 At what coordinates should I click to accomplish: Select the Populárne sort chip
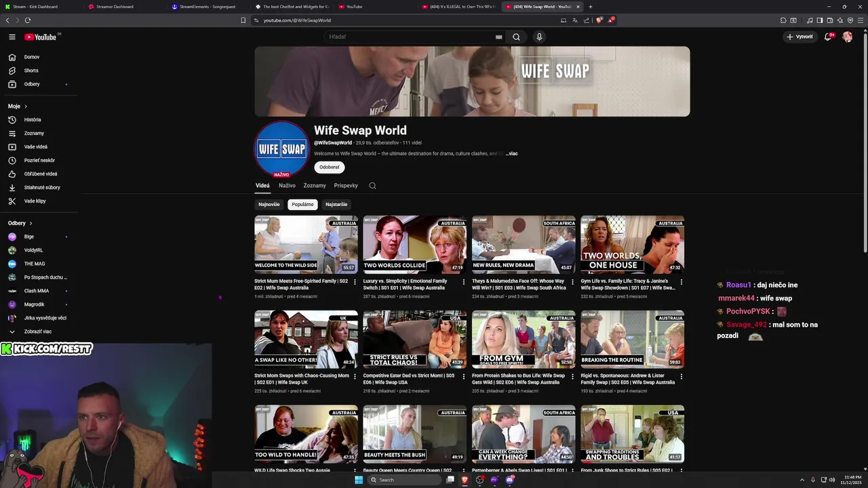tap(302, 204)
